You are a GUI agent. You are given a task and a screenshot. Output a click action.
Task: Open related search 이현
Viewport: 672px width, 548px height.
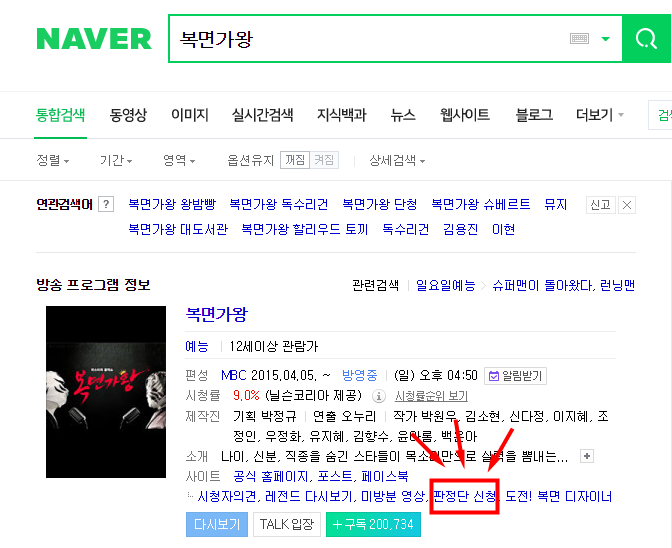(x=503, y=230)
